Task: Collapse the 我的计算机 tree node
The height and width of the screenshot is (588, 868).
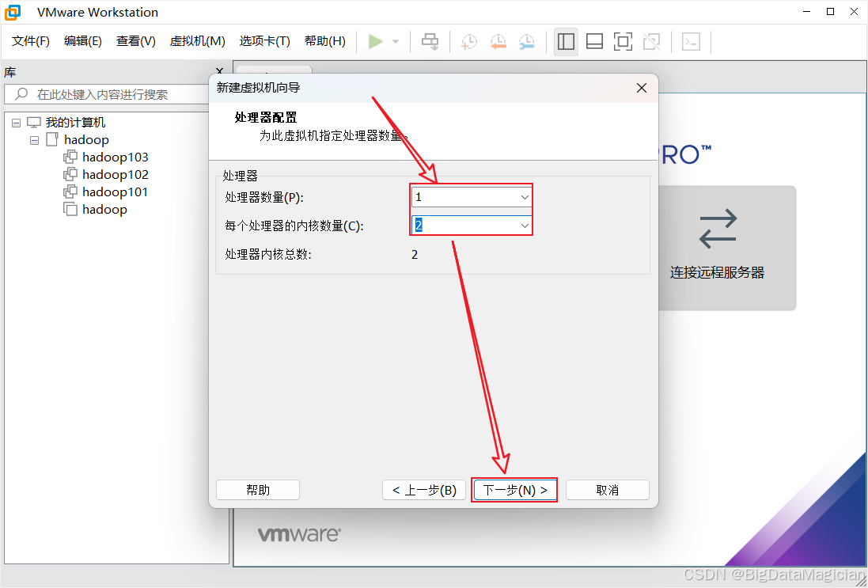Action: (16, 123)
